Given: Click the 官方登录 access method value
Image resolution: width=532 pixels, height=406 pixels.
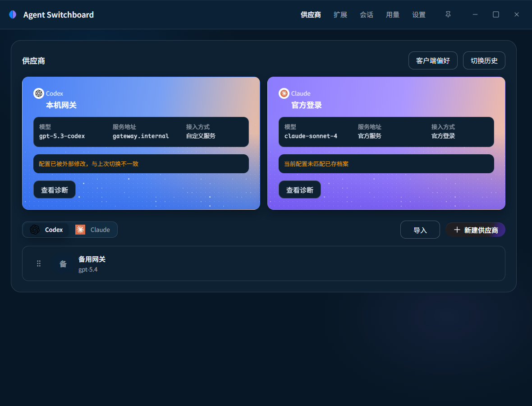Looking at the screenshot, I should 443,136.
